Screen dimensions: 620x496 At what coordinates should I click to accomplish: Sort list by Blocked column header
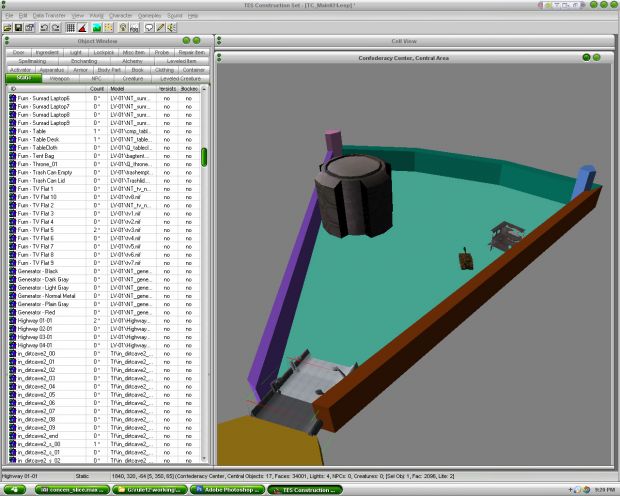(x=189, y=89)
